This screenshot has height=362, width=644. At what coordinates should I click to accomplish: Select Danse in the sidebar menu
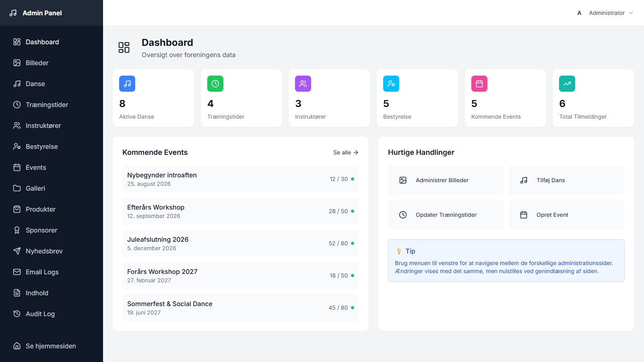coord(52,84)
